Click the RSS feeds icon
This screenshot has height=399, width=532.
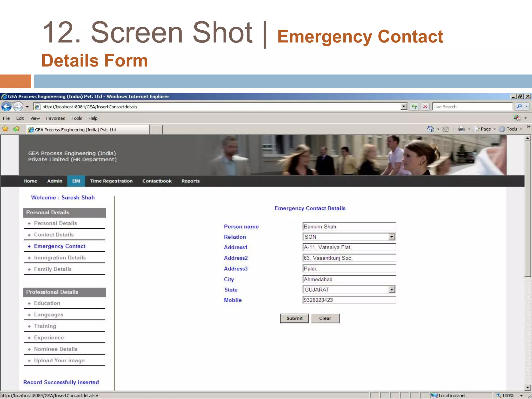pos(446,129)
